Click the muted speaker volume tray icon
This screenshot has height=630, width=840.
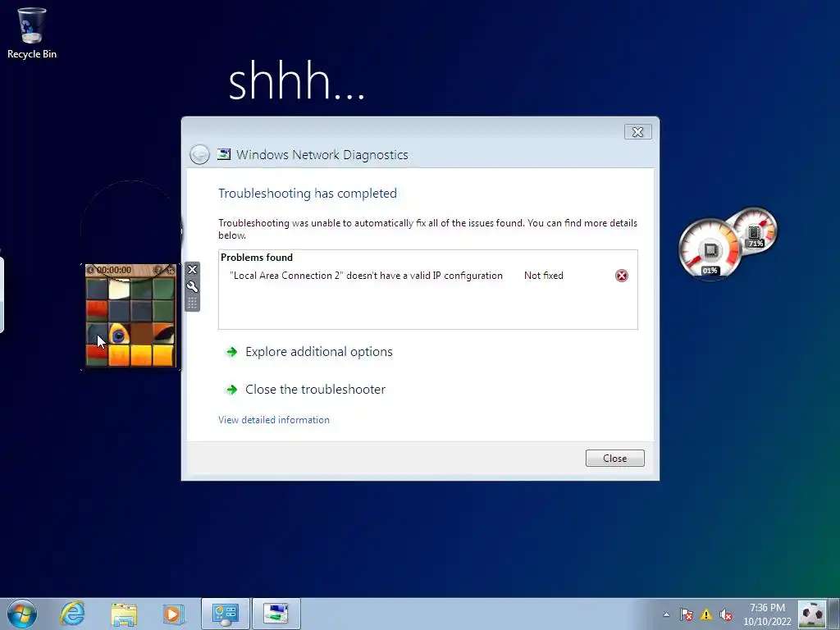(x=726, y=614)
